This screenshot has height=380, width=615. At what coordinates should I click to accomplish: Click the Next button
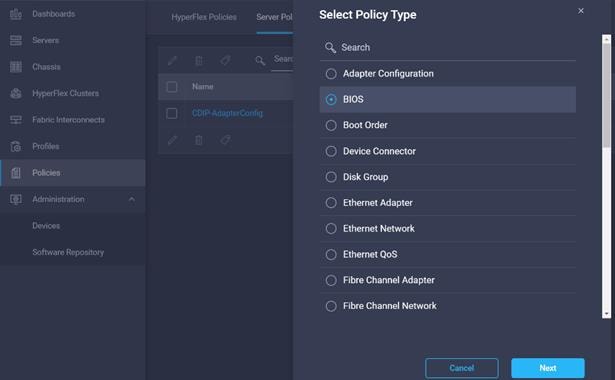click(548, 368)
